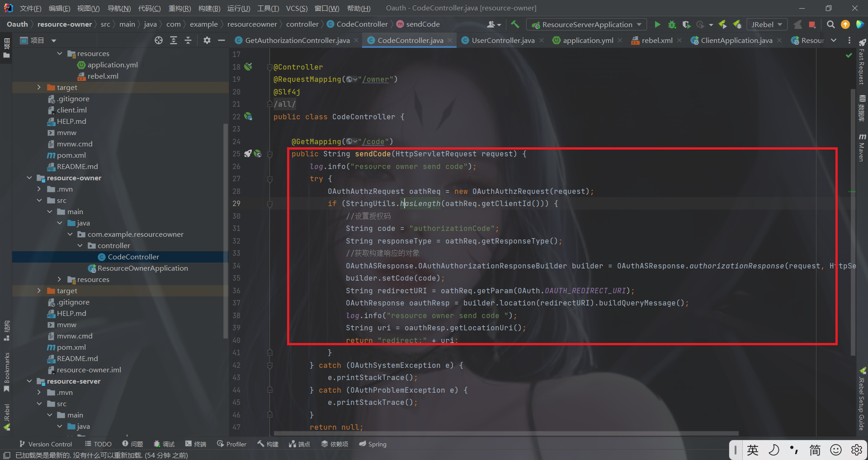Click sendCode in the breadcrumb navigation bar
This screenshot has width=868, height=460.
[x=422, y=24]
